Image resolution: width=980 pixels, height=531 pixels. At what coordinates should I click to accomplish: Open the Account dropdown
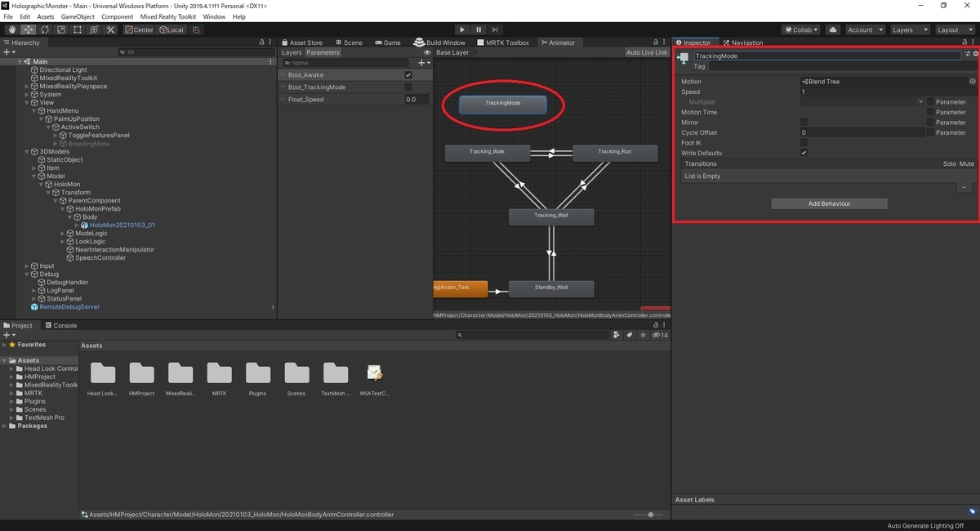point(864,30)
